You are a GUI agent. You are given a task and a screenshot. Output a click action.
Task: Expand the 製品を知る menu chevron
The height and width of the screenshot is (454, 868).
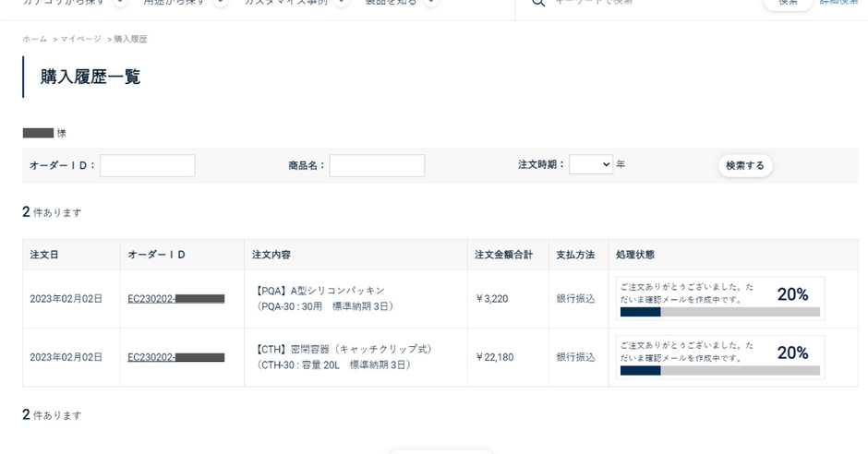point(430,3)
